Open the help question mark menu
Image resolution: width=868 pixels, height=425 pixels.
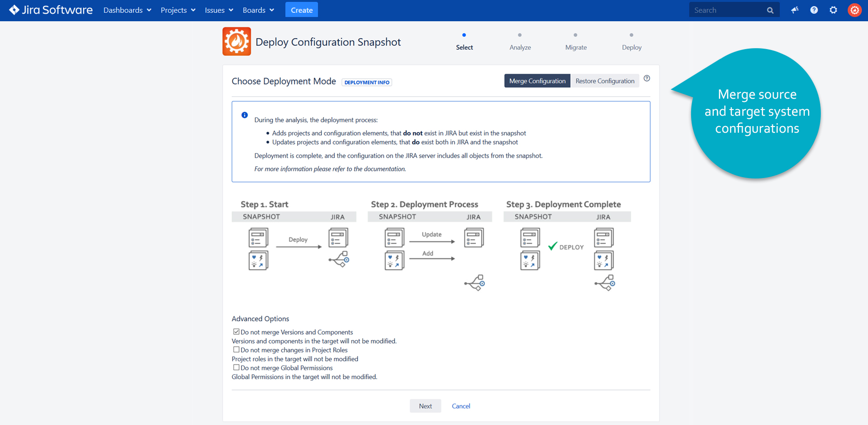814,10
